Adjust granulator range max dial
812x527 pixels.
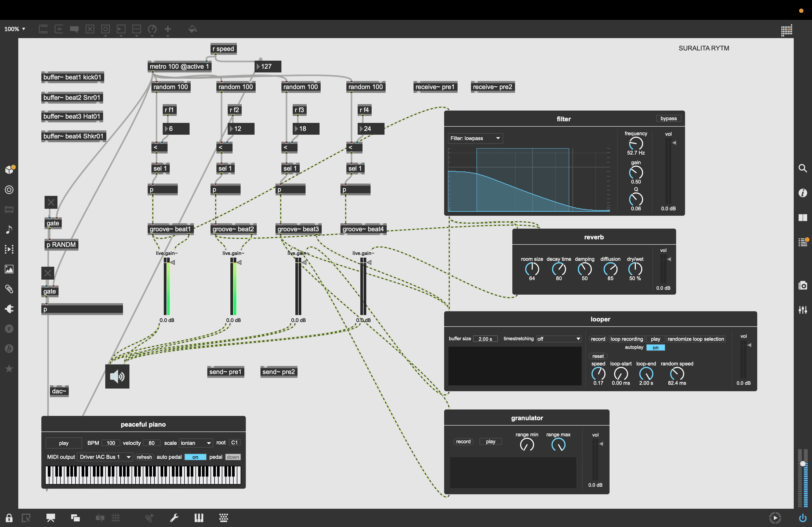pos(558,445)
